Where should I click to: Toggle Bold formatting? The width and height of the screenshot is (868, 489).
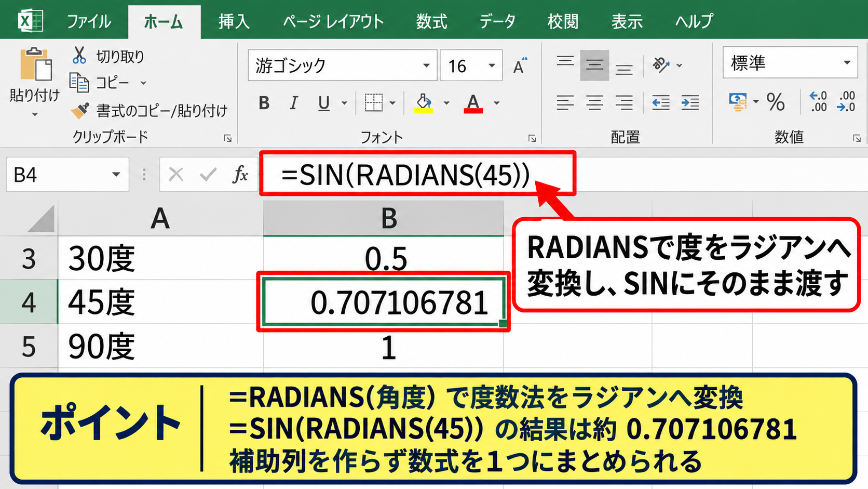click(x=264, y=103)
